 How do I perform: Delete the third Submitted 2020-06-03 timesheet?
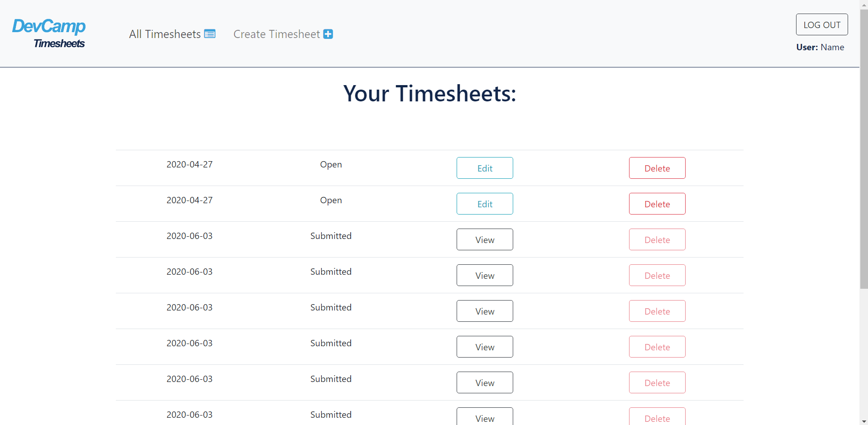click(x=657, y=310)
